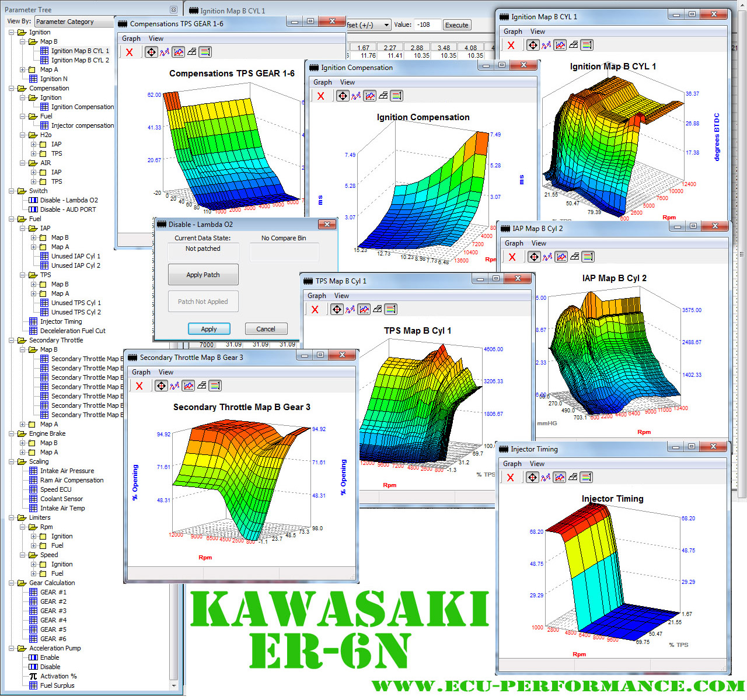Expand the IAP folder under H2o
The height and width of the screenshot is (700, 747).
(33, 144)
